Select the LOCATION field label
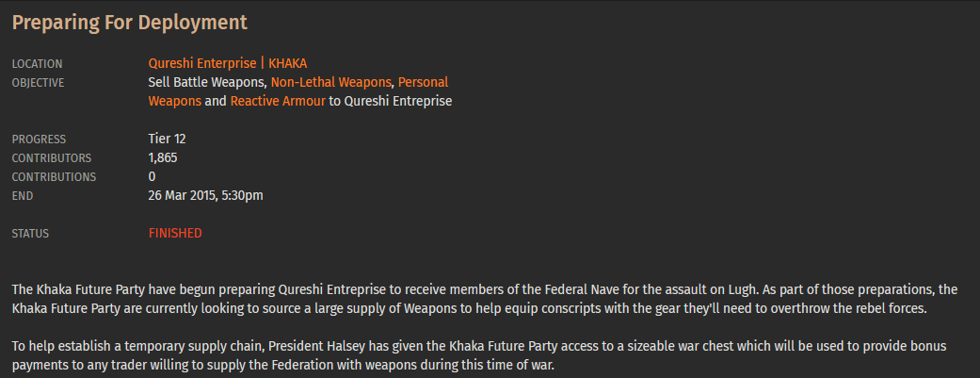 (37, 64)
